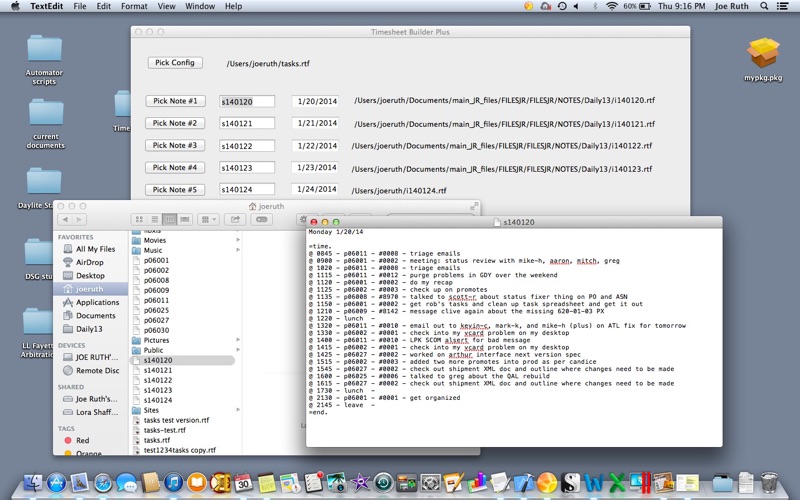
Task: Select file p06027 in Finder list
Action: [156, 320]
